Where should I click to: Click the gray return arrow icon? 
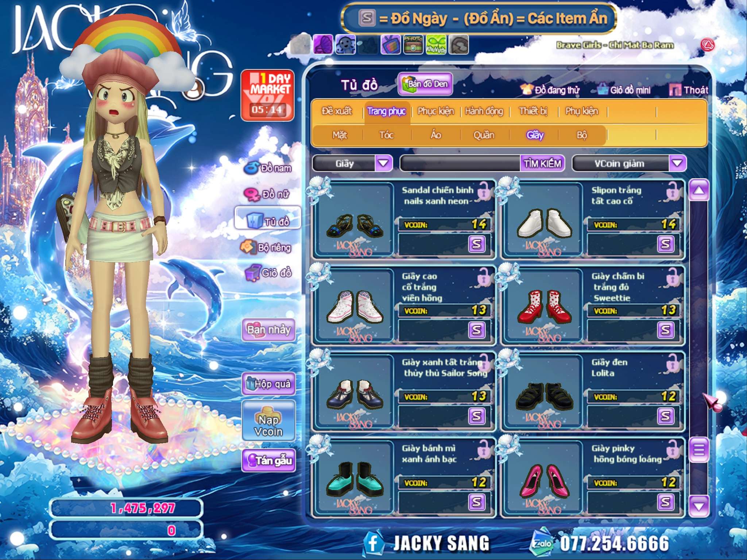coord(458,45)
